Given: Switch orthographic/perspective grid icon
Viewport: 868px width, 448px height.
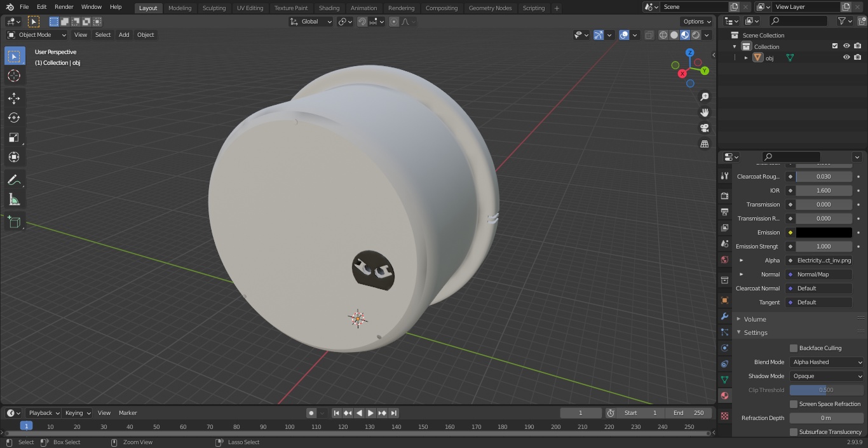Looking at the screenshot, I should click(x=705, y=144).
